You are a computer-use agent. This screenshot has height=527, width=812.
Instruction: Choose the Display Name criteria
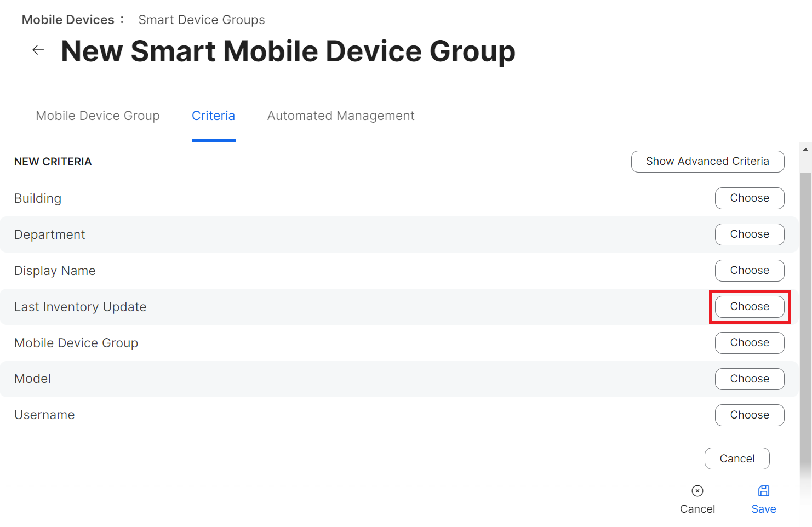point(749,271)
